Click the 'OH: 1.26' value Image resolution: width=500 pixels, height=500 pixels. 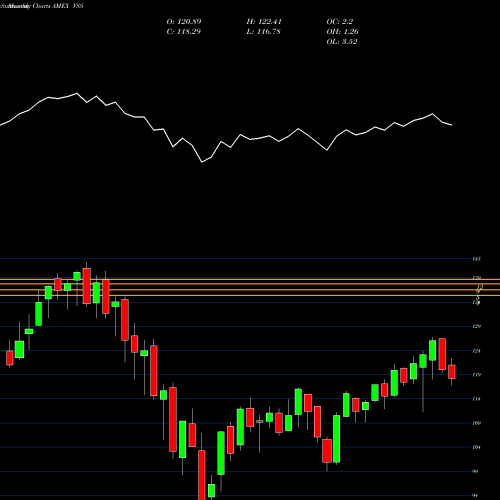342,32
